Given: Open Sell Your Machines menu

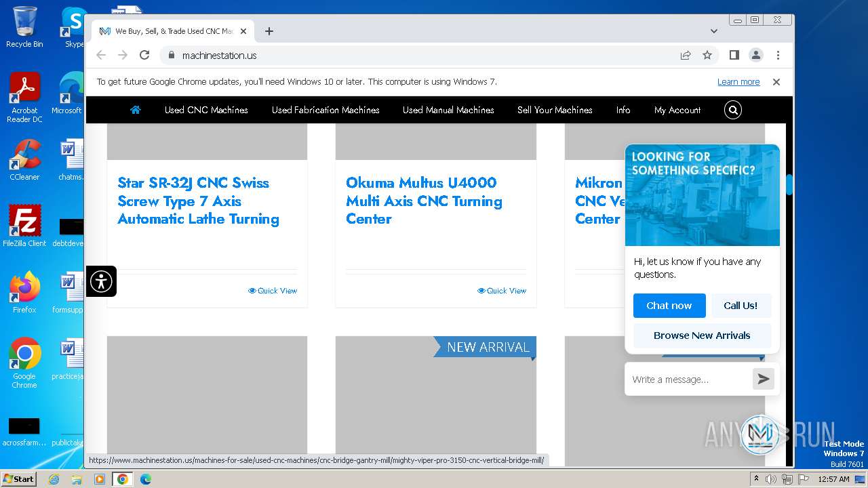Looking at the screenshot, I should click(555, 110).
